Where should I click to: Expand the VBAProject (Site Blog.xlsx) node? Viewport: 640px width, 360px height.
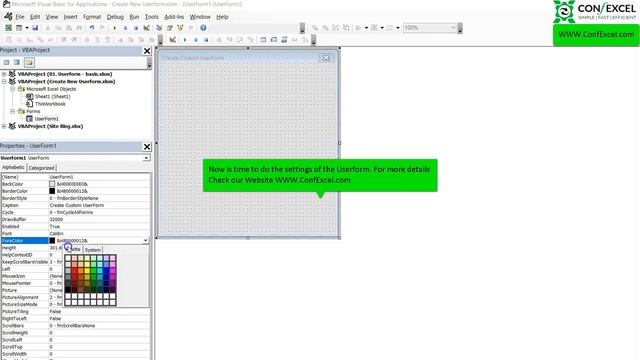tap(4, 127)
